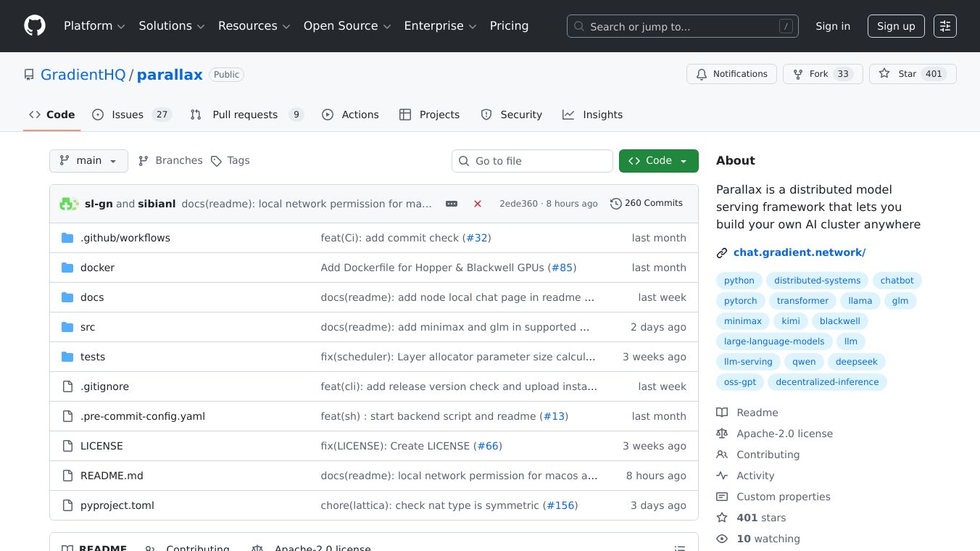Open the accessibility settings icon in header
Screen dimensions: 980x551
pyautogui.click(x=944, y=26)
